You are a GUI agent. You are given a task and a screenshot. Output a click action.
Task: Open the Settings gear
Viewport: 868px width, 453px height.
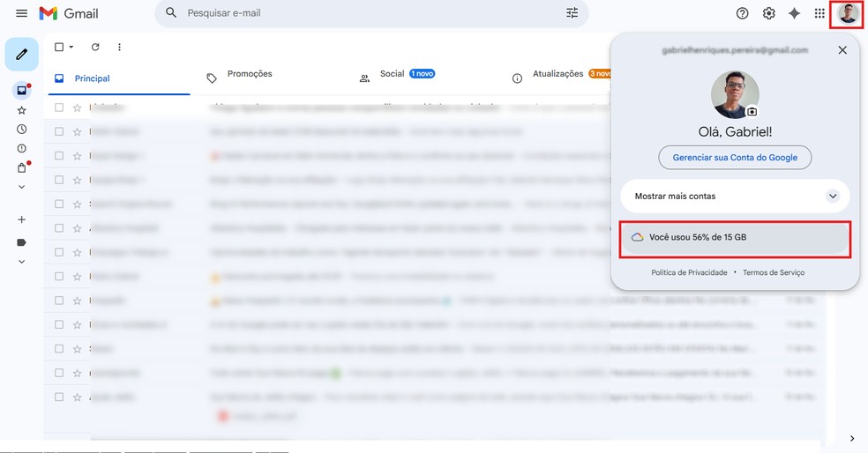768,13
